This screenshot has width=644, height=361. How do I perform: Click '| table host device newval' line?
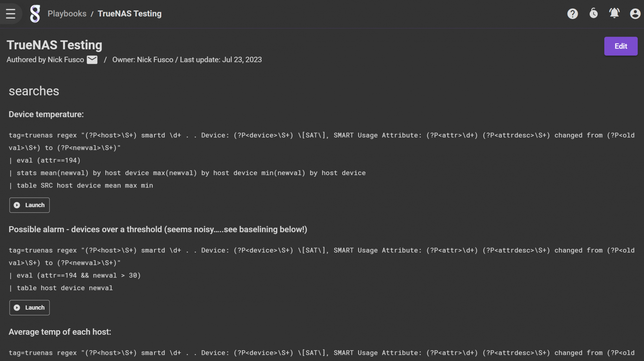tap(61, 288)
